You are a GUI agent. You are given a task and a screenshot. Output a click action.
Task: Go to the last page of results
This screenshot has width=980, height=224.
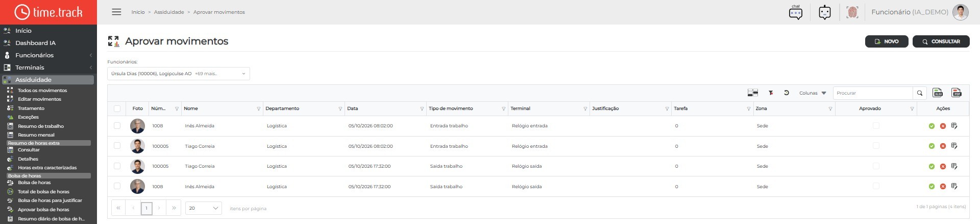coord(174,208)
